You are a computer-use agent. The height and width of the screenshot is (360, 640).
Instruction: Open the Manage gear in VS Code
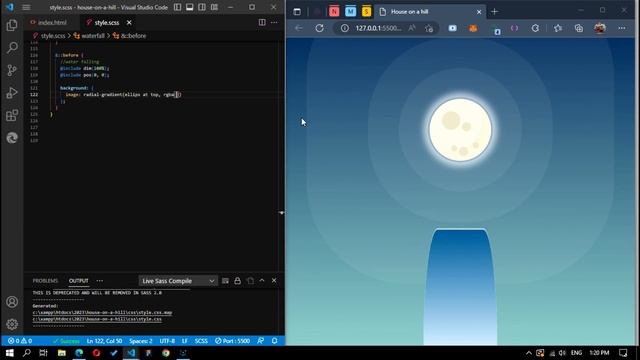[x=12, y=324]
